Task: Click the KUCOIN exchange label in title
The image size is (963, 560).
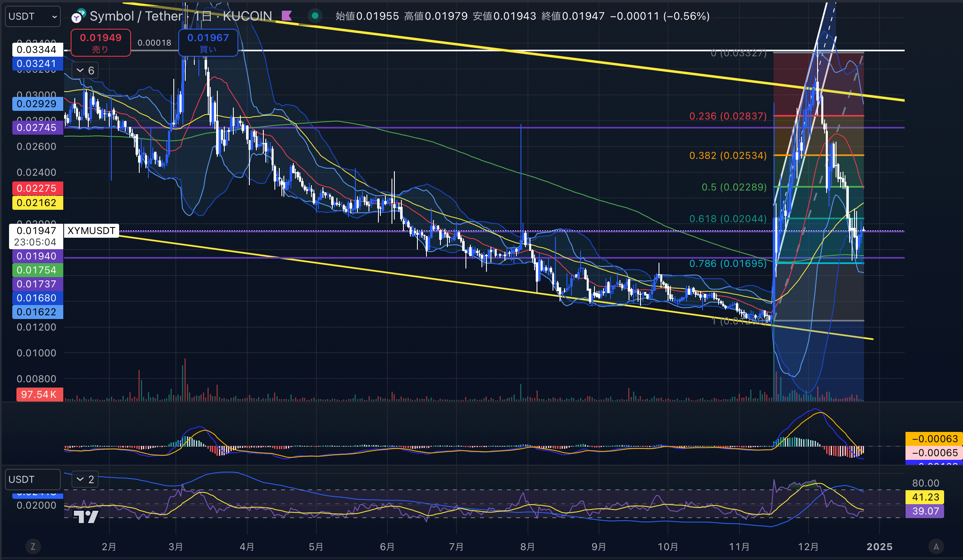Action: 247,16
